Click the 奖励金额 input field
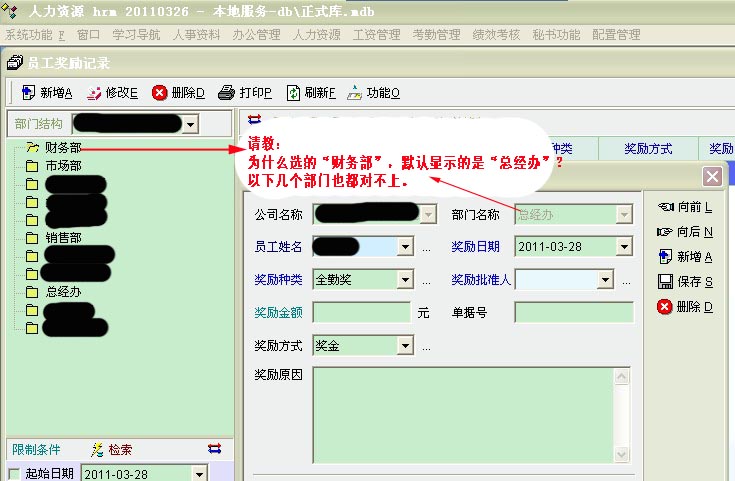Image resolution: width=735 pixels, height=481 pixels. pos(361,313)
